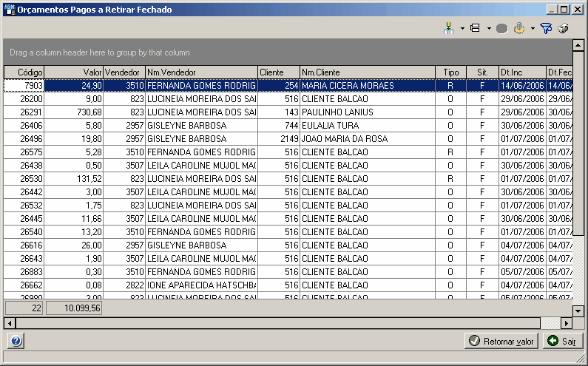Image resolution: width=588 pixels, height=366 pixels.
Task: Click the horizontal scrollbar right arrow
Action: pos(567,323)
